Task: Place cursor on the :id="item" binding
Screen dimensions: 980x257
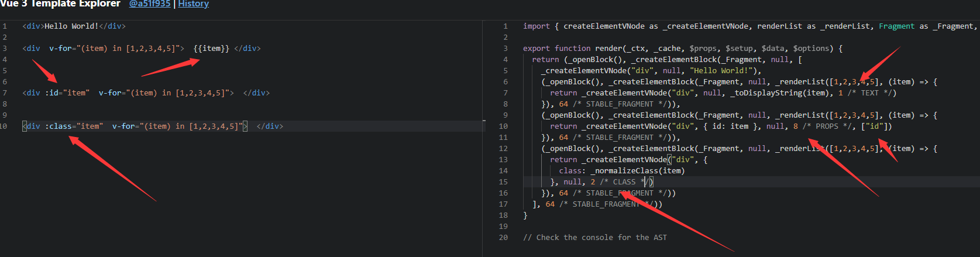Action: point(67,93)
